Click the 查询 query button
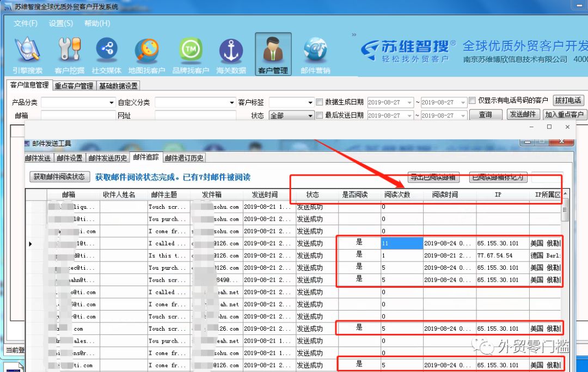588x372 pixels. 485,114
